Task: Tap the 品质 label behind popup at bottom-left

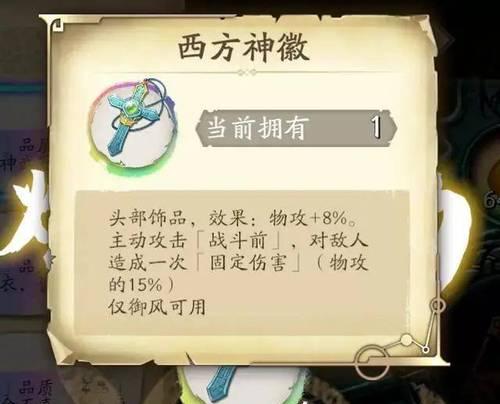Action: (35, 388)
